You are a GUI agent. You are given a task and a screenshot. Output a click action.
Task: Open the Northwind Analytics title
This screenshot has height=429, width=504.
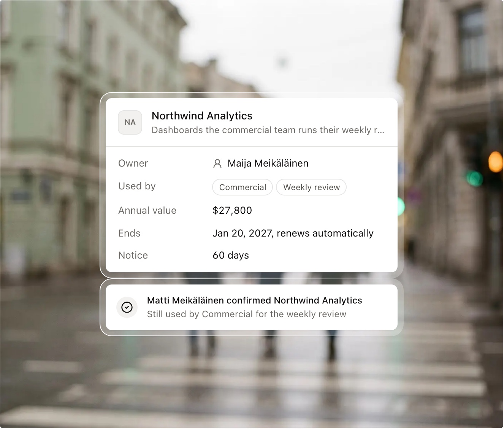pos(202,116)
